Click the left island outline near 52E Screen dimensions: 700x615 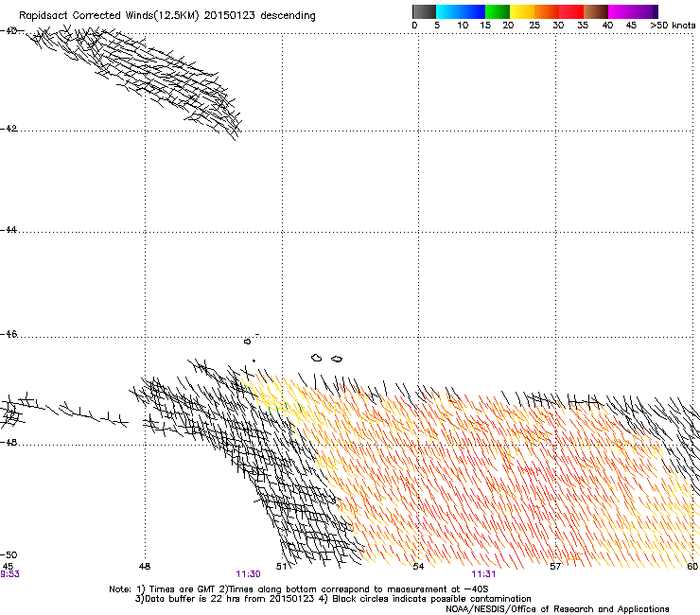click(x=317, y=358)
